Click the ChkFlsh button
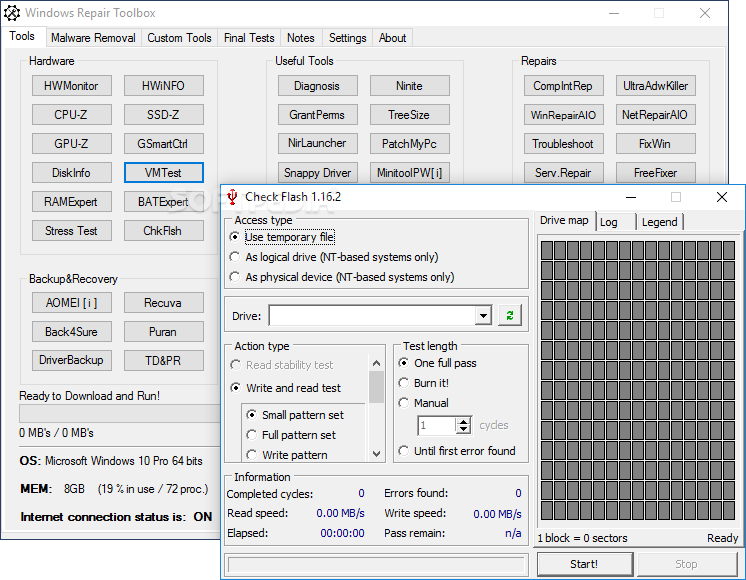The image size is (746, 580). (164, 231)
